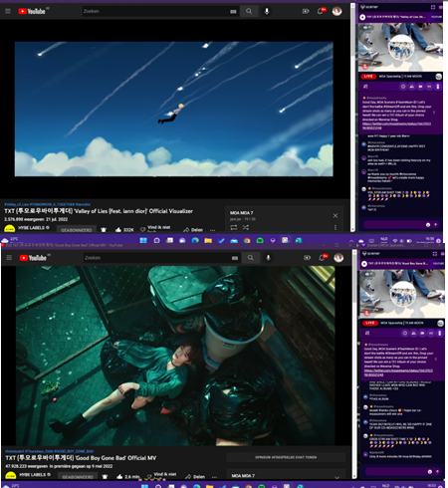Open the hamburger menu in bottom YouTube window
This screenshot has height=488, width=448.
[x=9, y=258]
